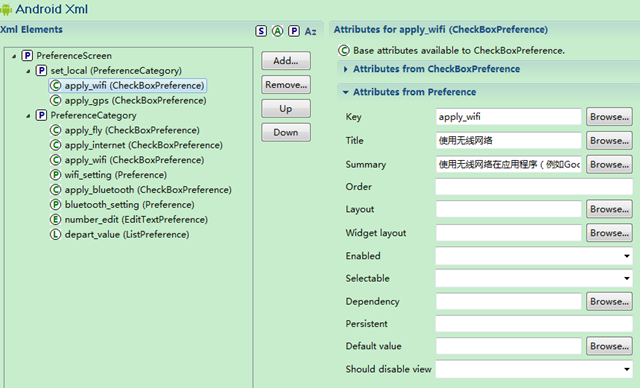The height and width of the screenshot is (388, 640).
Task: Click the E icon of number_edit
Action: (55, 219)
